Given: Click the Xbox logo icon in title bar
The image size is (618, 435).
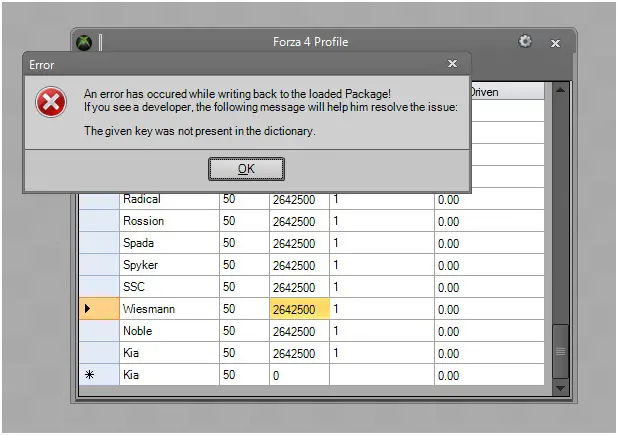Looking at the screenshot, I should pyautogui.click(x=84, y=42).
